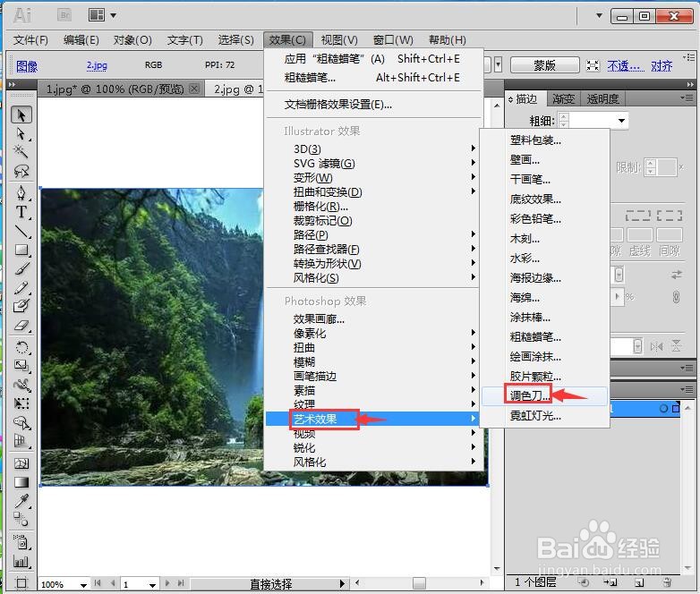700x594 pixels.
Task: Open the 窗口(W) menu
Action: [x=393, y=40]
